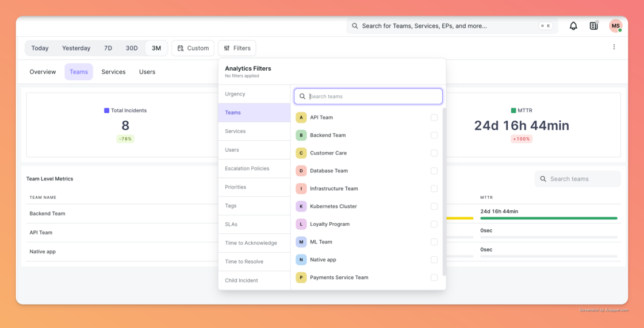The width and height of the screenshot is (644, 328).
Task: Open the Custom date range picker
Action: tap(193, 48)
